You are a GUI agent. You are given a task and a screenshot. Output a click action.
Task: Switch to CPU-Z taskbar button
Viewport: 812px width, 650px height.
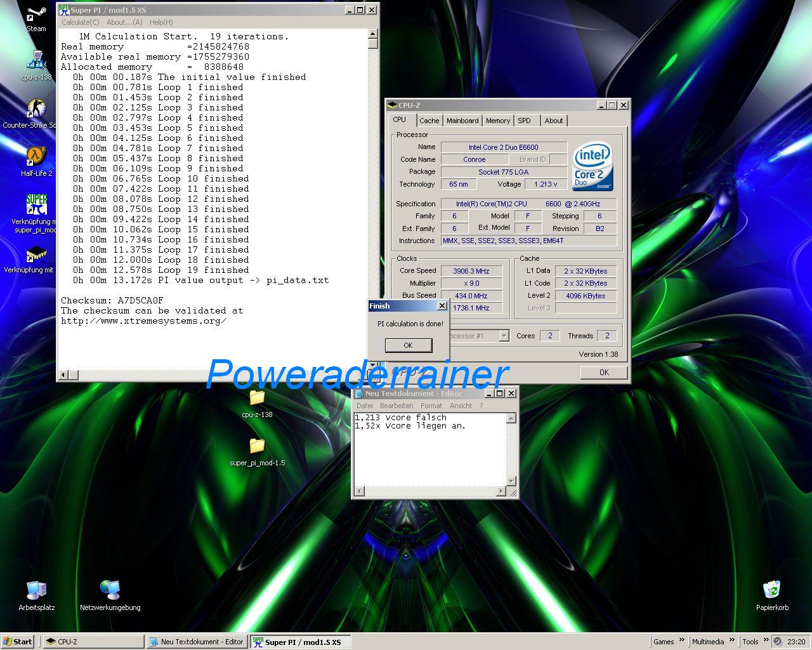(93, 642)
